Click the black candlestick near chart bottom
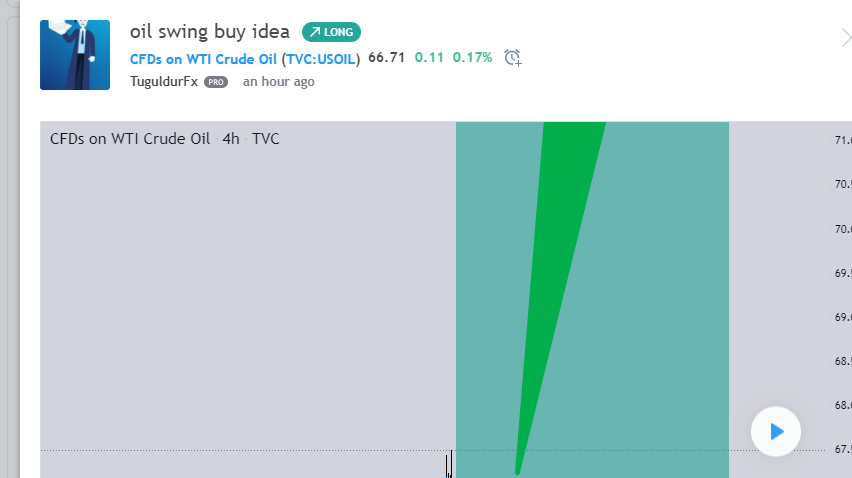Screen dimensions: 852x478 coord(449,464)
